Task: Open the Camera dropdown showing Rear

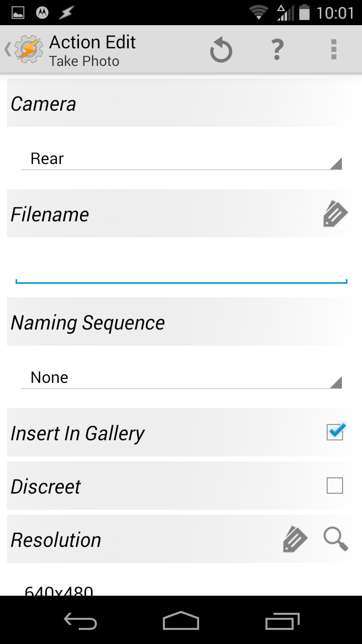Action: coord(181,159)
